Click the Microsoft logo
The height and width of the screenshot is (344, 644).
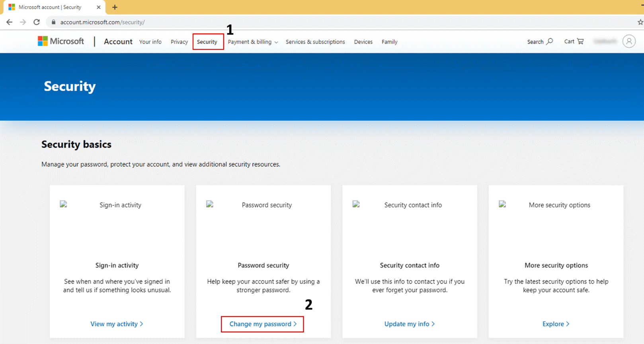pos(61,41)
